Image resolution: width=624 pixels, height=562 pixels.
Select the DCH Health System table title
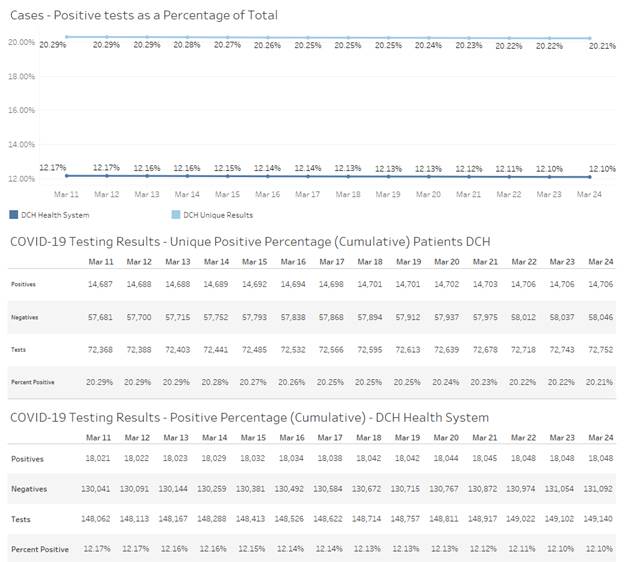[250, 417]
